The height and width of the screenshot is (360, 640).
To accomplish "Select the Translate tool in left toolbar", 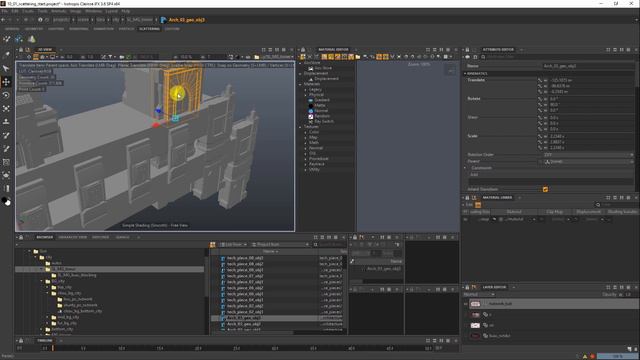I will tap(6, 82).
